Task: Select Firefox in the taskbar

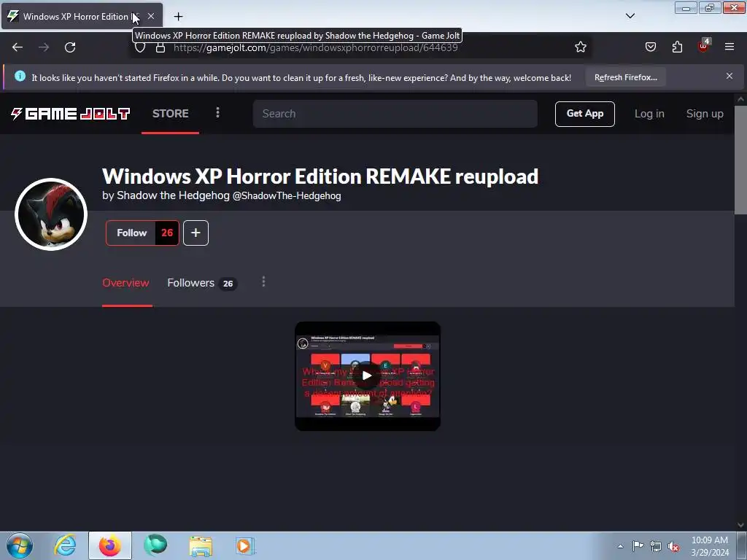Action: pyautogui.click(x=110, y=545)
